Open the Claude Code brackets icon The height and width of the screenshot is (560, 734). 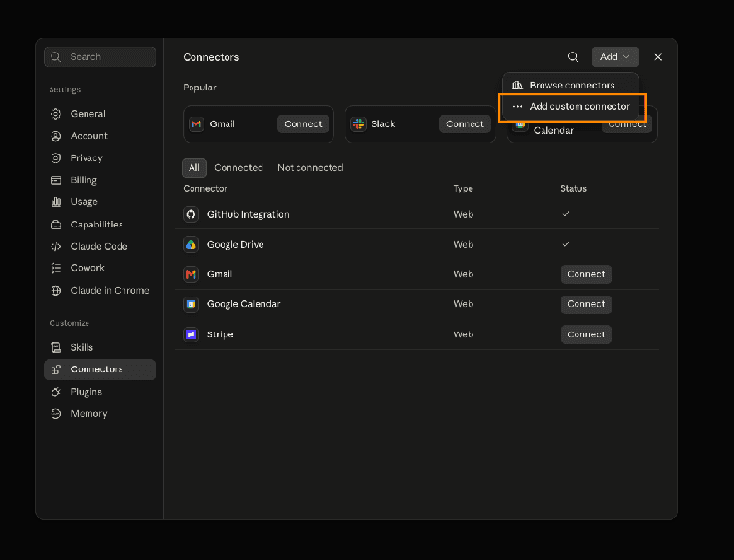point(56,246)
